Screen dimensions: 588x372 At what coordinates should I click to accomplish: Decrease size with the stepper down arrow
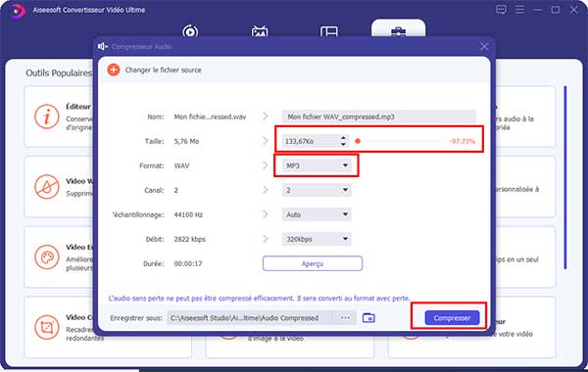(343, 144)
